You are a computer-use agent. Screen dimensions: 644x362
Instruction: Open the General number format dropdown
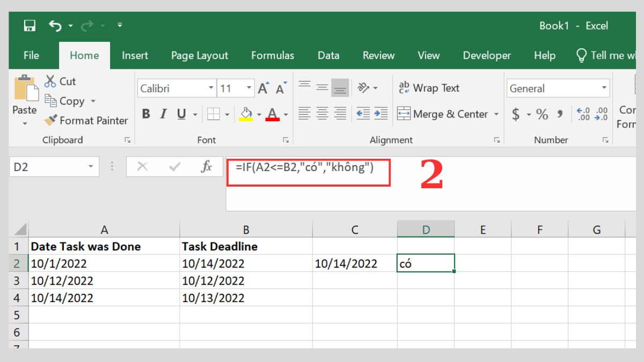coord(604,87)
